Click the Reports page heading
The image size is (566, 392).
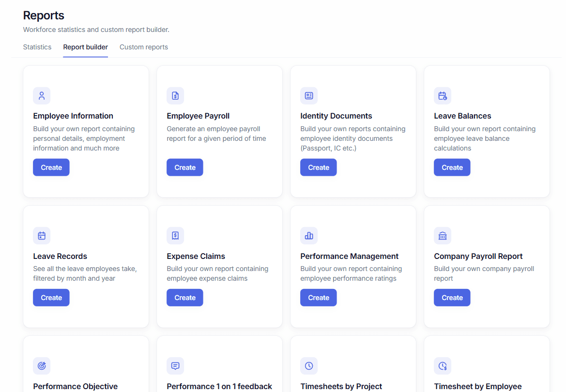tap(44, 15)
